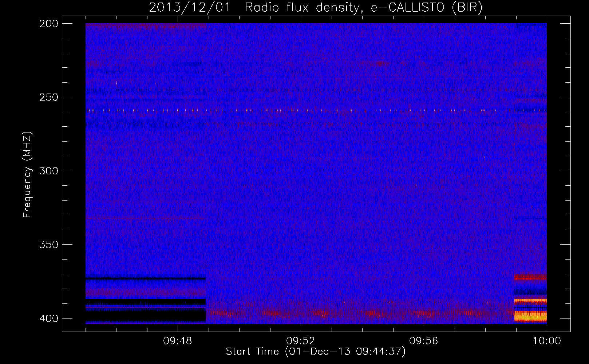Click the 350 frequency tick label
589x364 pixels.
(x=49, y=244)
